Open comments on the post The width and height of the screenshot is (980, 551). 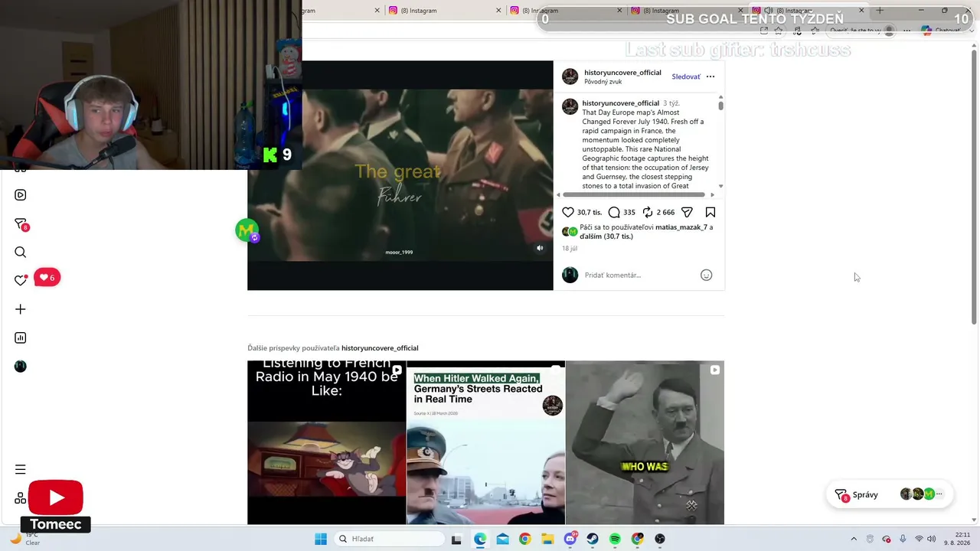click(x=614, y=212)
